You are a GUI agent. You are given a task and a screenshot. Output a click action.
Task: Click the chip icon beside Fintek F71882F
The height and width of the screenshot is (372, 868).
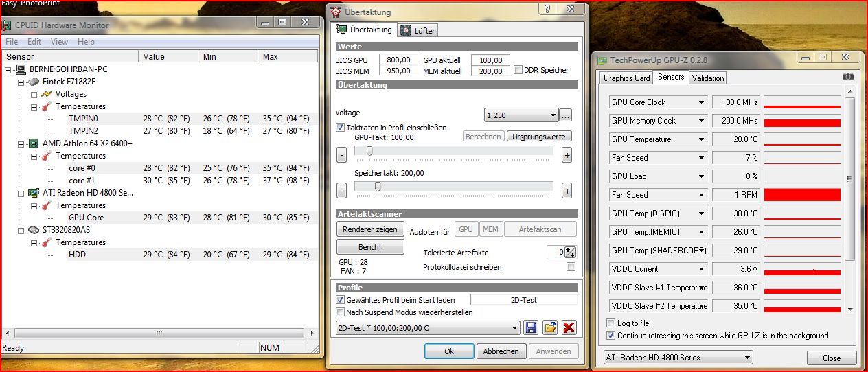33,82
